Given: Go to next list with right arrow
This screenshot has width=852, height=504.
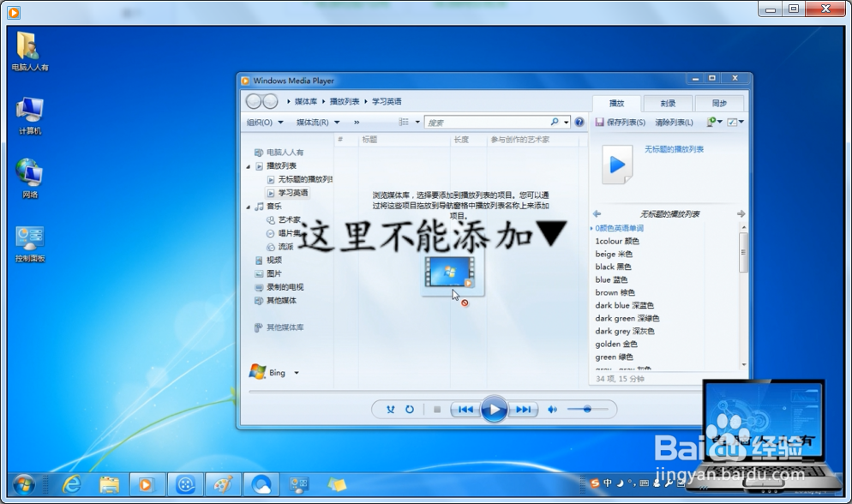Looking at the screenshot, I should pyautogui.click(x=741, y=214).
